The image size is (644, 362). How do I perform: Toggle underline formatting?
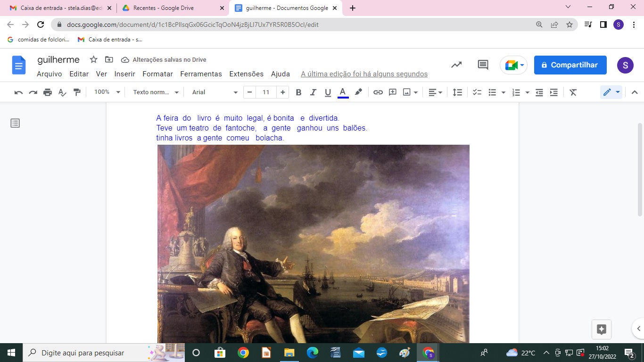tap(328, 92)
